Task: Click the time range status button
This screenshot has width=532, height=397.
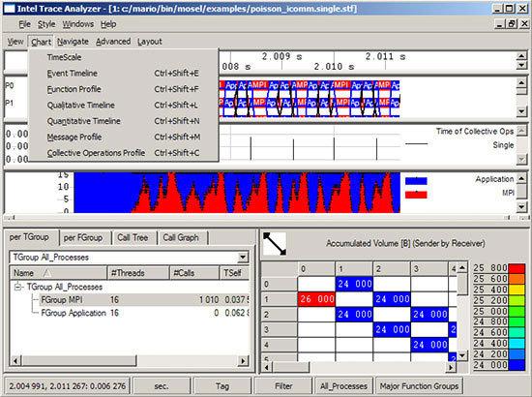Action: [67, 386]
